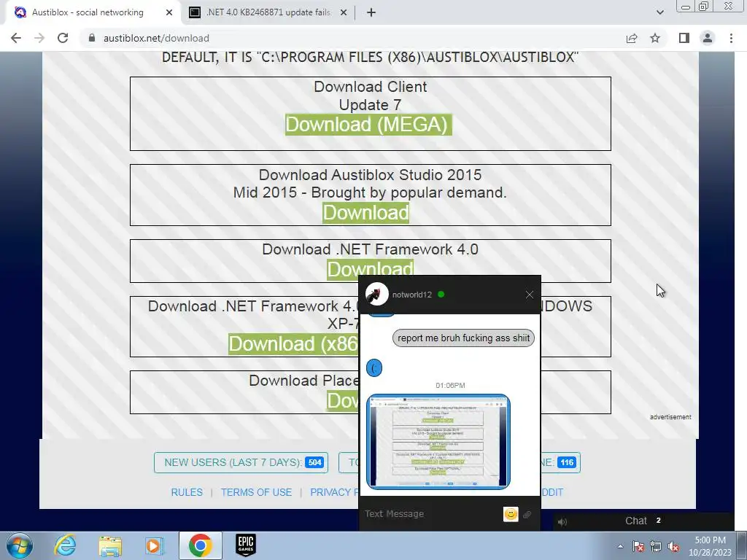
Task: Click the Download (x86) link
Action: pos(293,344)
